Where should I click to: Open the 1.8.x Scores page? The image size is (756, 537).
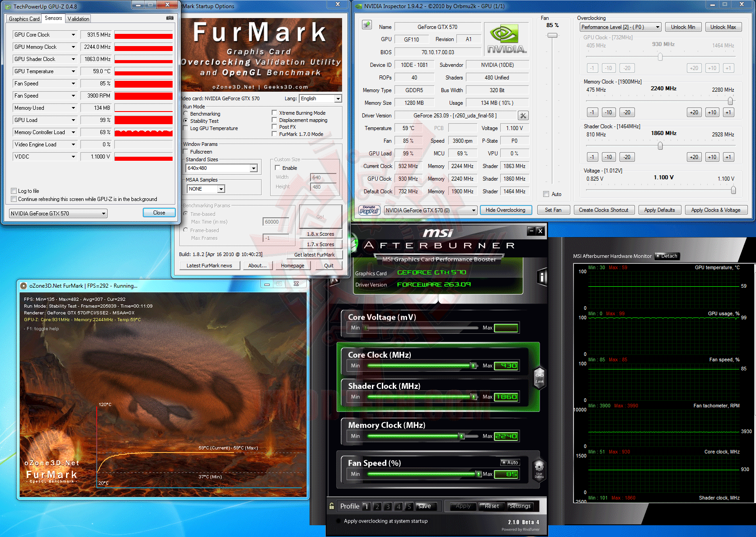pos(320,234)
